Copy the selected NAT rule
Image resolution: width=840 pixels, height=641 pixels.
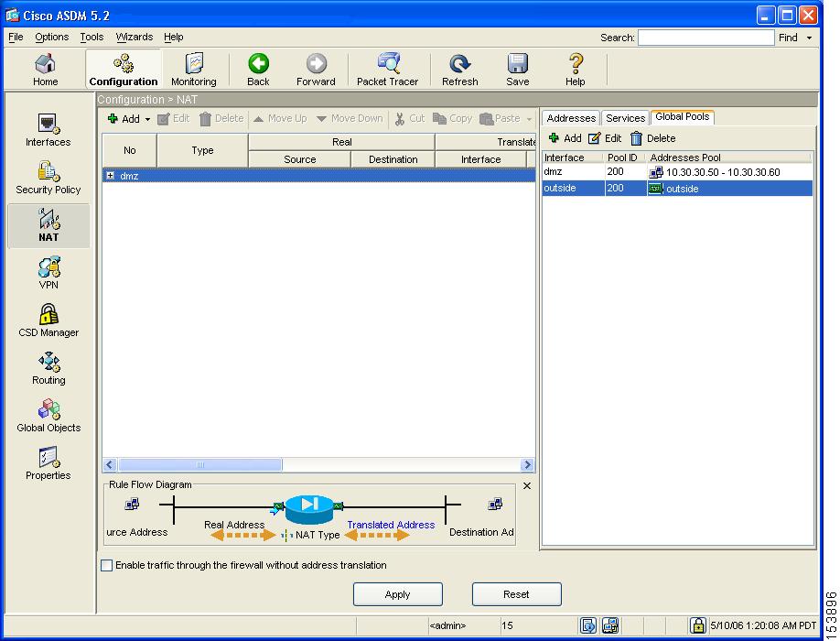pyautogui.click(x=453, y=118)
